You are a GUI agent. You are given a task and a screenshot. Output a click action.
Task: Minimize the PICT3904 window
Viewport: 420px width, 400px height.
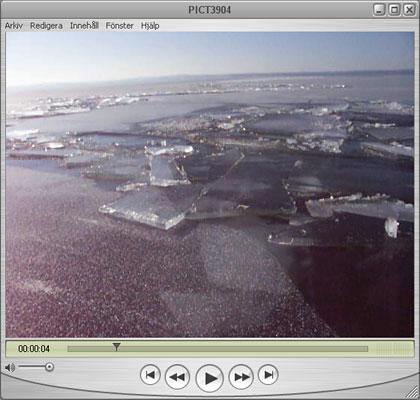coord(379,10)
